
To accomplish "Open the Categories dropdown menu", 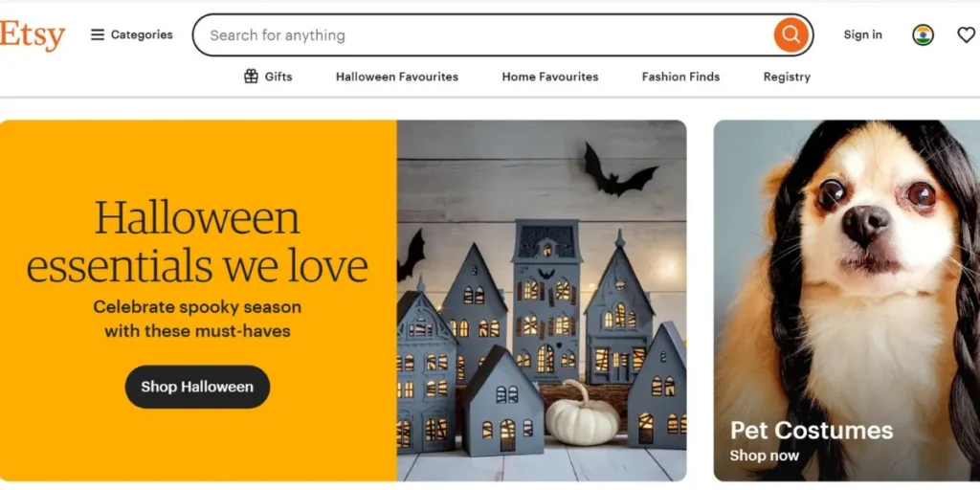I will click(132, 35).
